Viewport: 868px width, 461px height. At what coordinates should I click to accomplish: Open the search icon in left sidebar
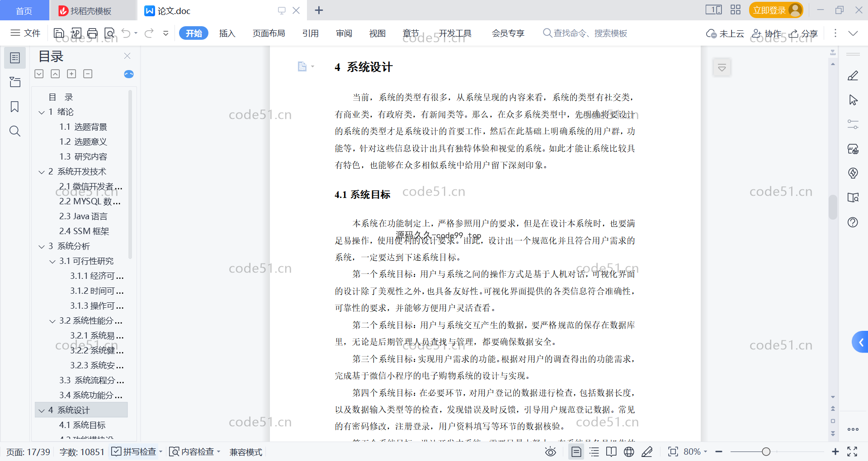[x=15, y=131]
